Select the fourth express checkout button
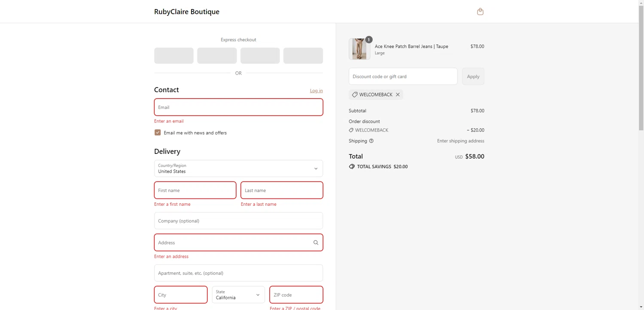 point(303,56)
